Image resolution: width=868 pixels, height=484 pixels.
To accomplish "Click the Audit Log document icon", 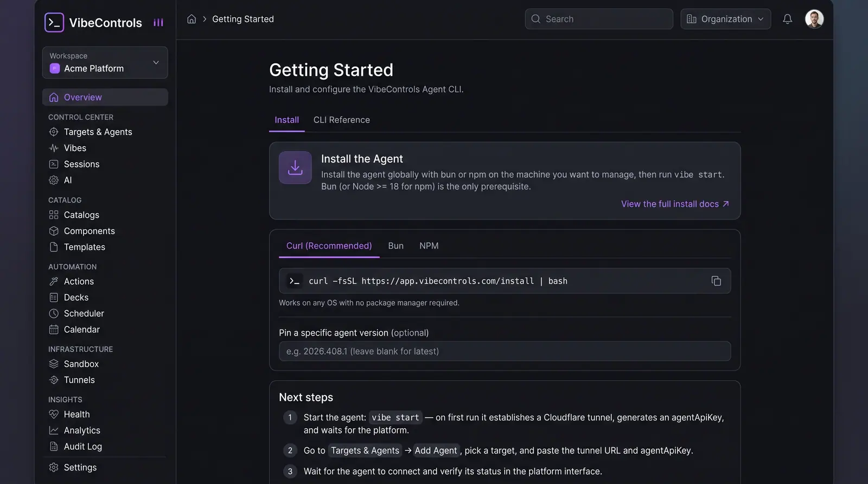I will click(54, 447).
